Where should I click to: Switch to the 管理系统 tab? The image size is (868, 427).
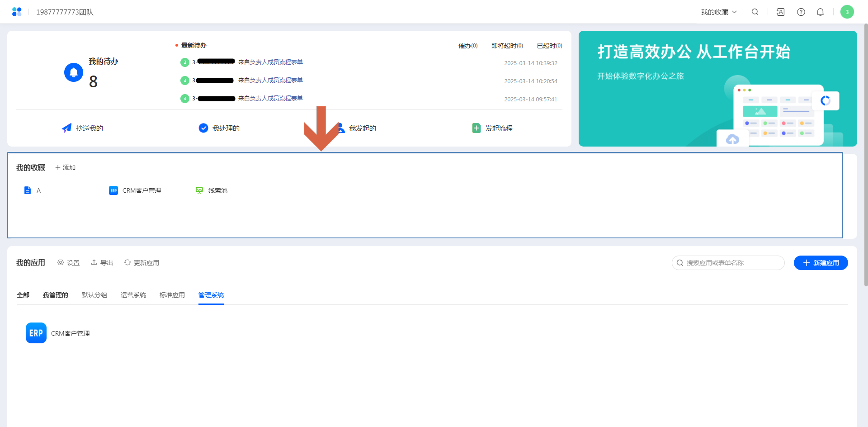(x=211, y=295)
